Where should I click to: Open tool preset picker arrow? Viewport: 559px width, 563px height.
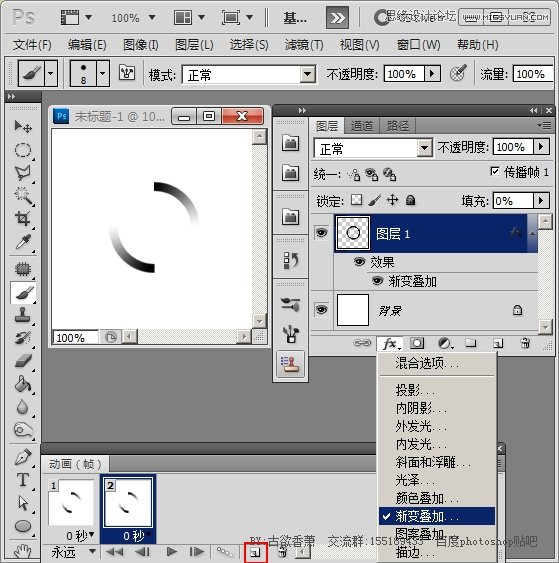(x=51, y=73)
